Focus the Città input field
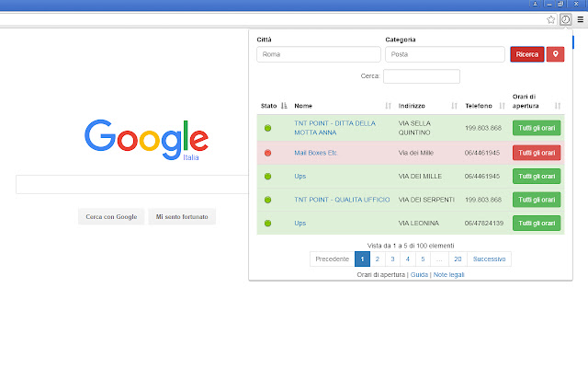The image size is (588, 368). (x=319, y=54)
